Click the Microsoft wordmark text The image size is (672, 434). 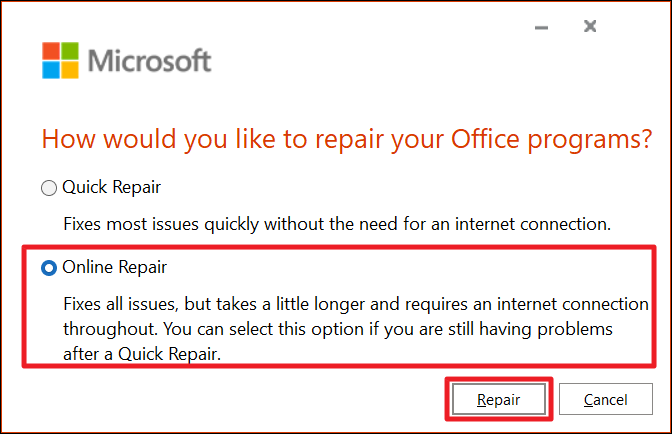click(x=150, y=60)
